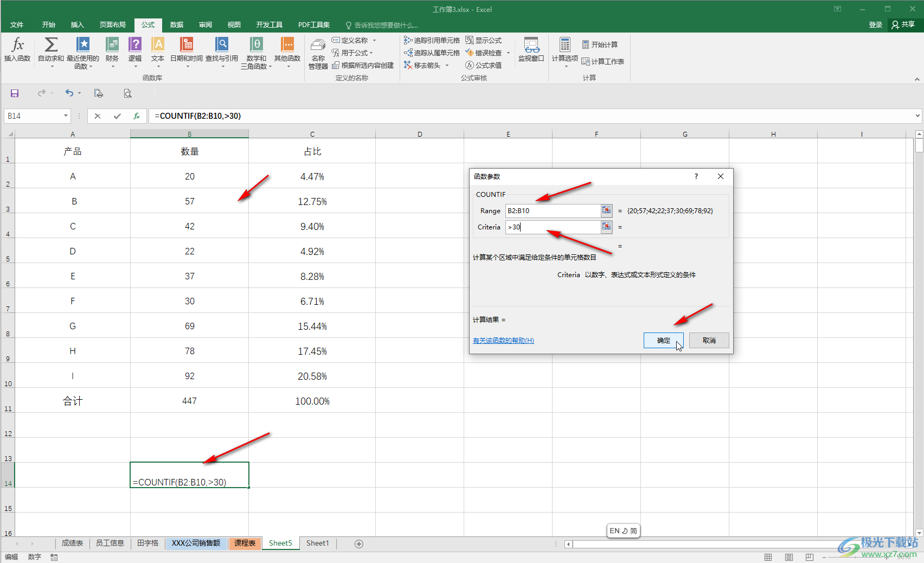Click the Calculation Options icon
The height and width of the screenshot is (563, 924).
(565, 44)
